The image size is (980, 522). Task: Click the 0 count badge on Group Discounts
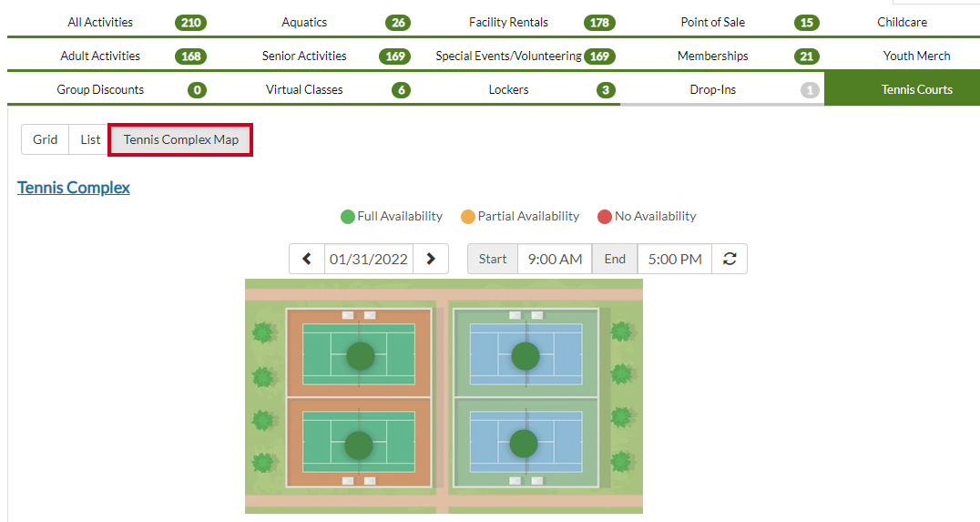pyautogui.click(x=197, y=91)
